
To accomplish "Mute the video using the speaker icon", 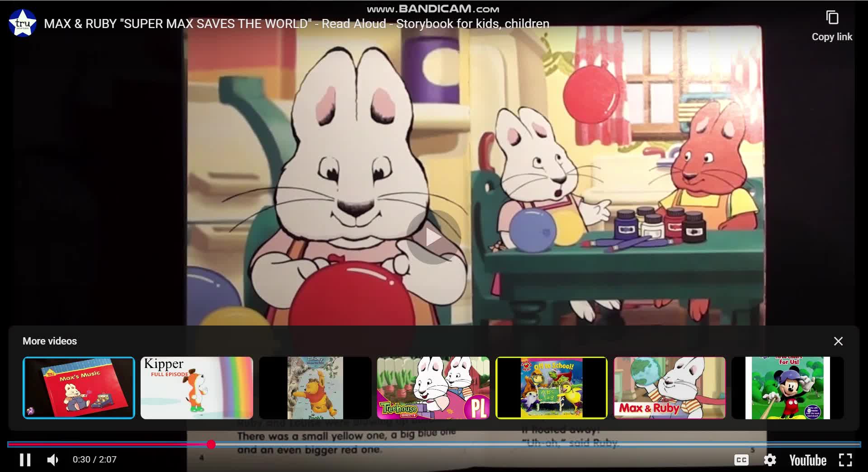I will 53,460.
